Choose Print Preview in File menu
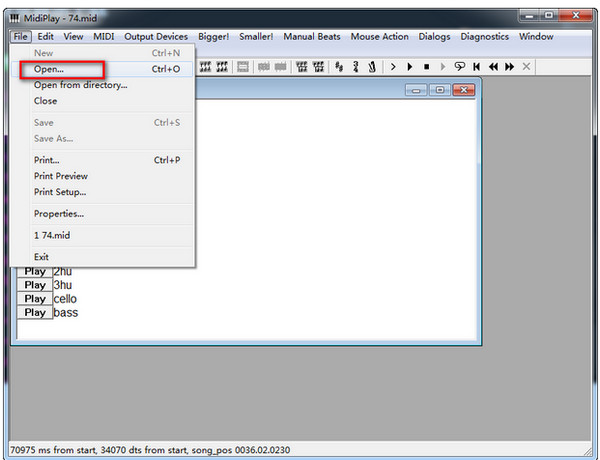The width and height of the screenshot is (600, 460). pos(61,176)
